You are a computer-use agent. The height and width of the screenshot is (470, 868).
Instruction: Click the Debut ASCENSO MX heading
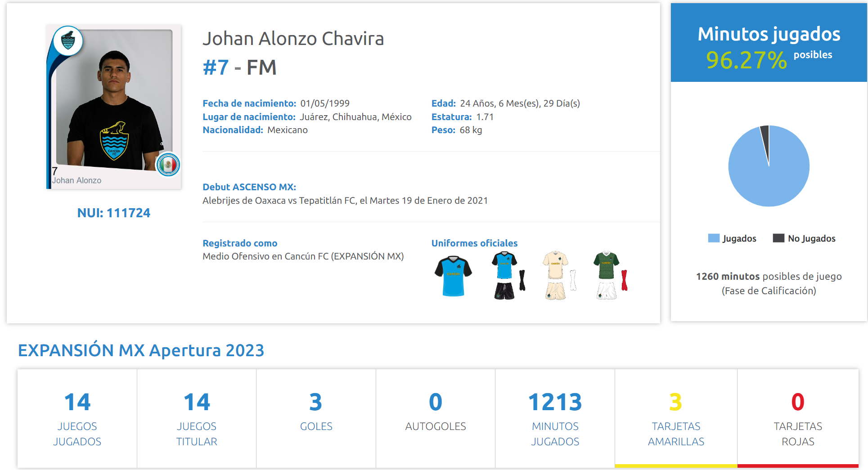click(x=249, y=187)
